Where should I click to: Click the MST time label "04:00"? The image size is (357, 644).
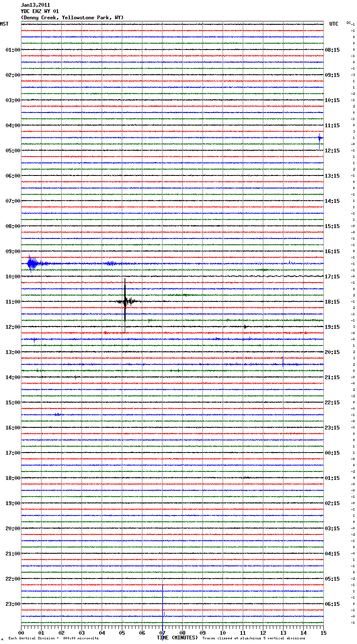click(13, 126)
